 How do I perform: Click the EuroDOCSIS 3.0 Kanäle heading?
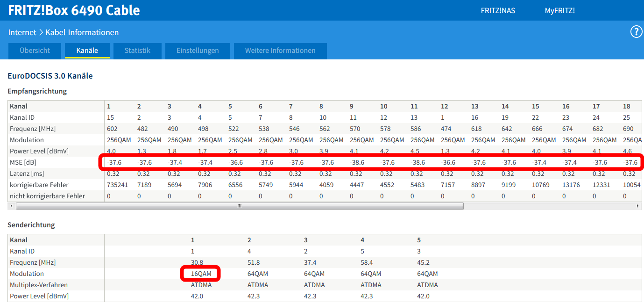50,76
